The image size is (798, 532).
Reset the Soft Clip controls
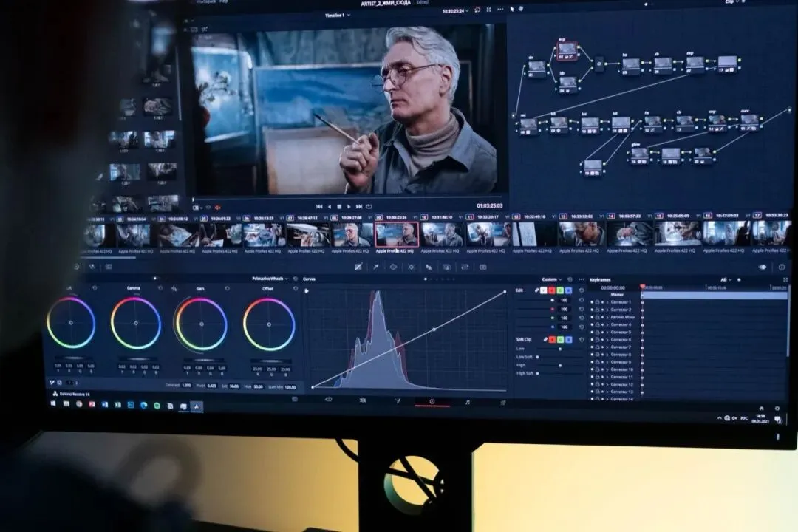coord(582,340)
